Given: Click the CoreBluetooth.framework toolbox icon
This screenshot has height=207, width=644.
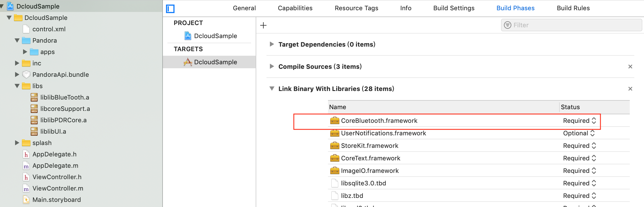Looking at the screenshot, I should 335,121.
